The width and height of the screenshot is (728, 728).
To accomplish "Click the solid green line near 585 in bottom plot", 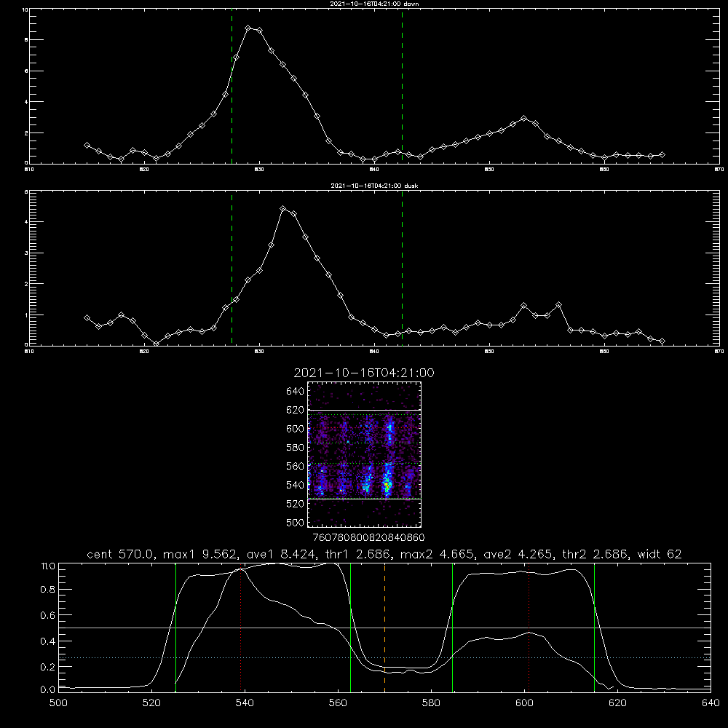I will click(x=452, y=628).
